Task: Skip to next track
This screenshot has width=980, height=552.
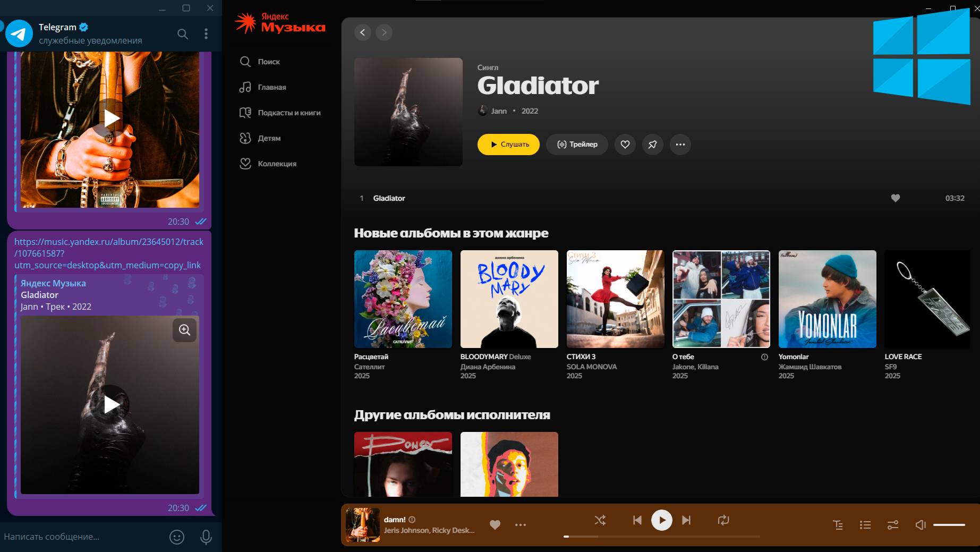Action: click(686, 520)
